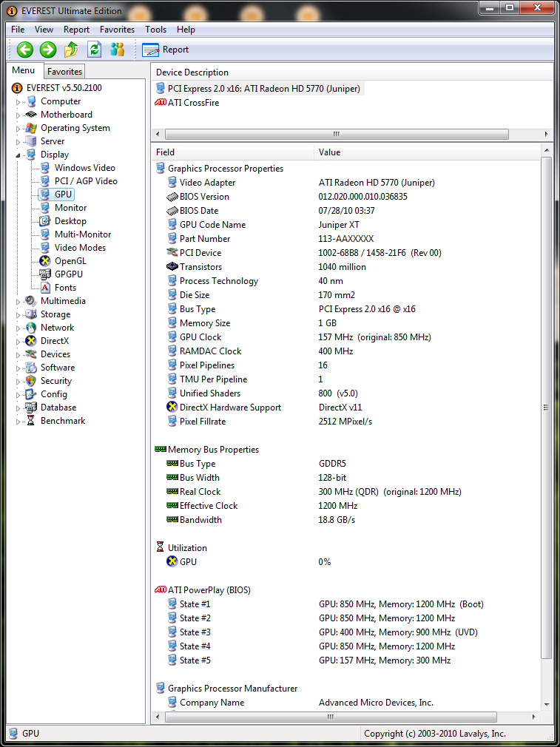Click the Multimedia speaker icon
The height and width of the screenshot is (747, 560).
pos(31,301)
